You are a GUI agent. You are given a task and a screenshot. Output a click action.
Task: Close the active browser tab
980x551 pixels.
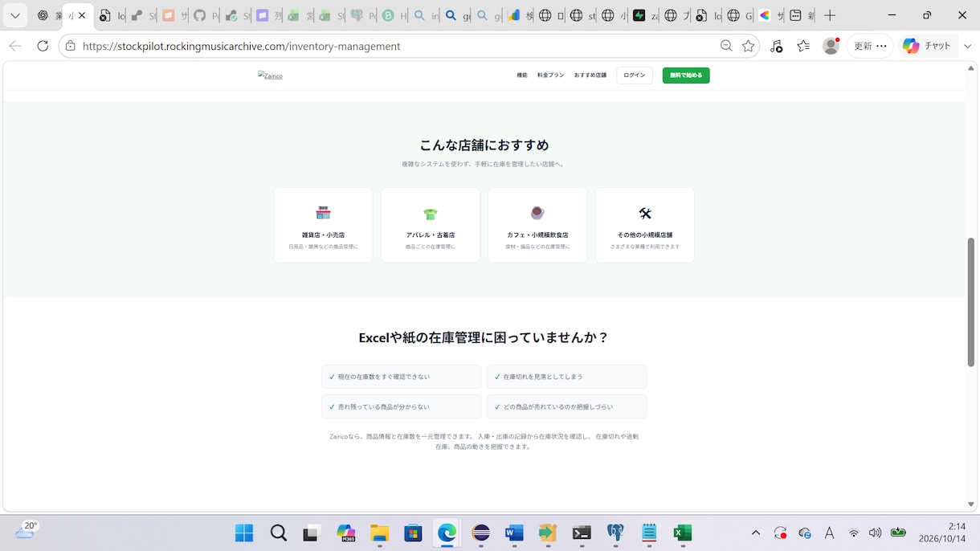82,15
